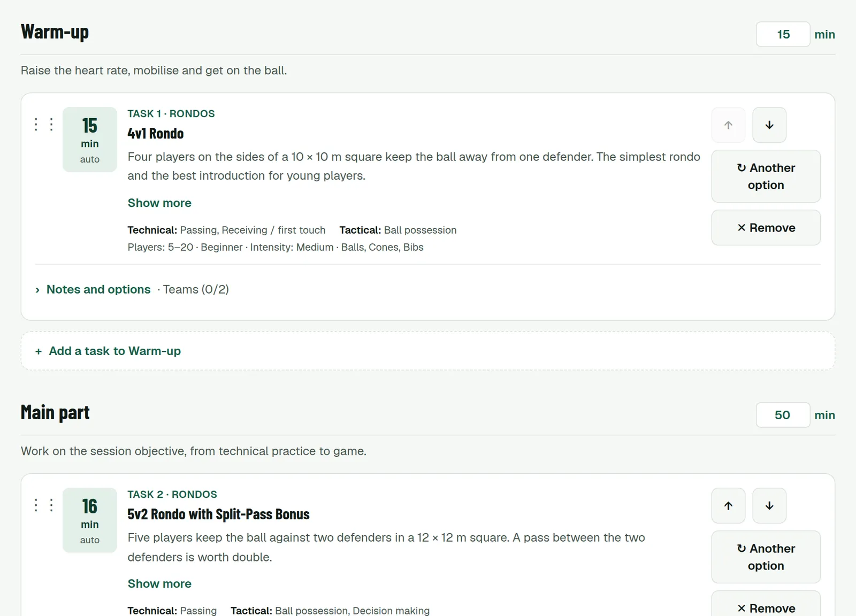856x616 pixels.
Task: Get another option for 4v1 Rondo
Action: 766,176
